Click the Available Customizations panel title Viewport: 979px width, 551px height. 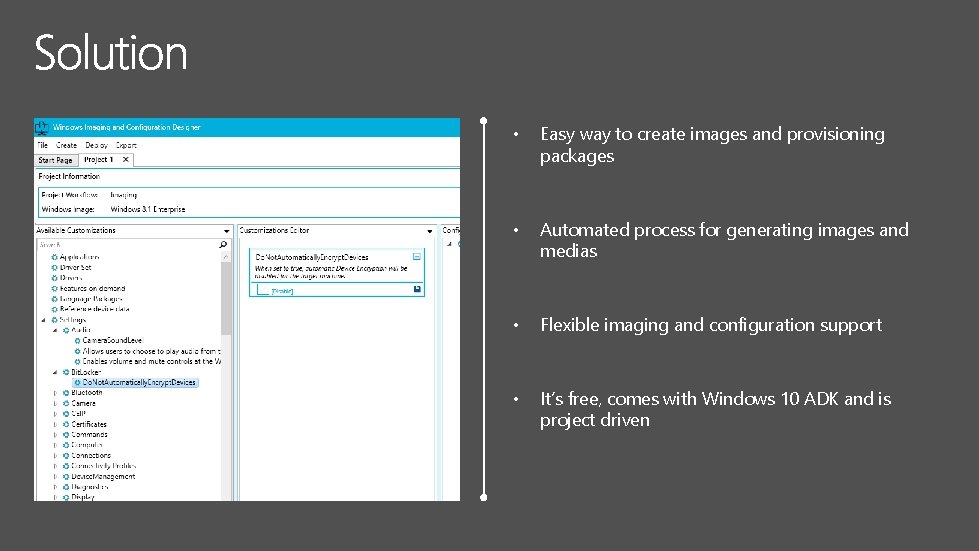point(76,230)
